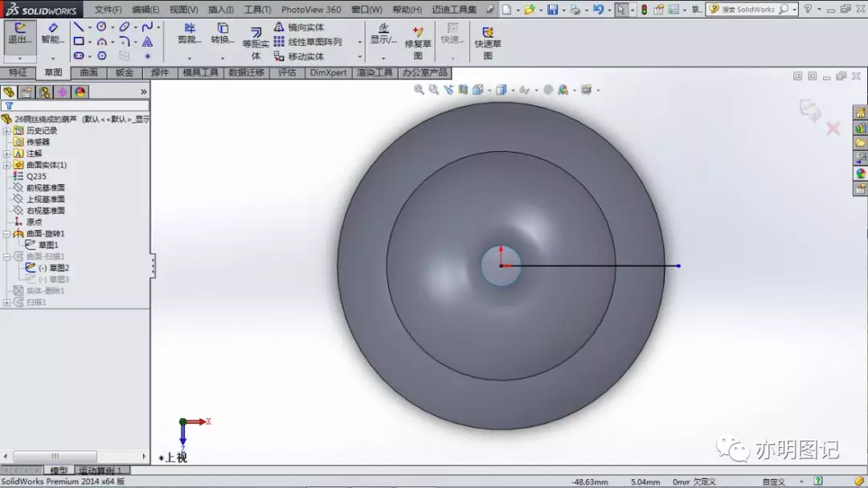The height and width of the screenshot is (488, 868).
Task: Click the Section View icon
Action: [464, 89]
